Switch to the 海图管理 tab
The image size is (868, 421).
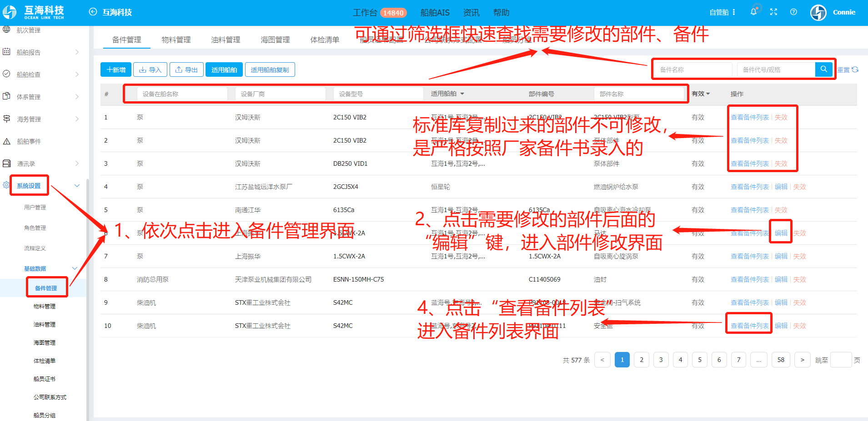[275, 40]
